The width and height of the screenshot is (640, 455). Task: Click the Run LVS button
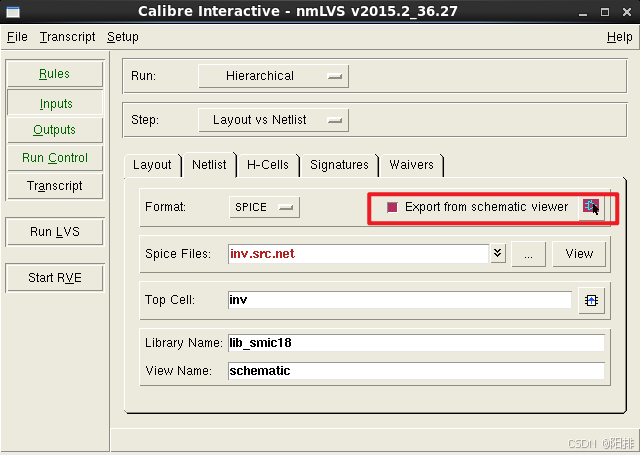coord(55,232)
